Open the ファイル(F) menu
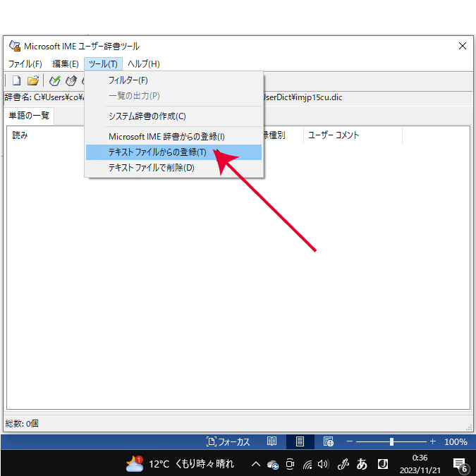Screen dimensions: 476x476 click(25, 64)
